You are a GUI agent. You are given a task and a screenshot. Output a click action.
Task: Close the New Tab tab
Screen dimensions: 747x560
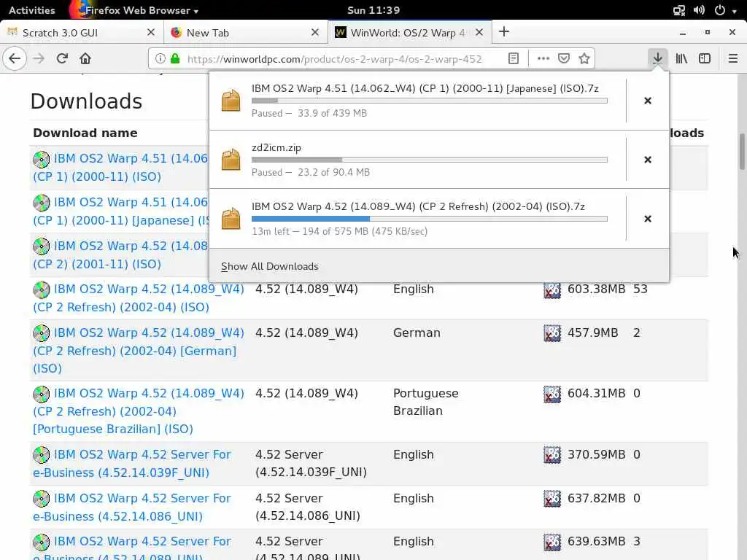(x=315, y=32)
